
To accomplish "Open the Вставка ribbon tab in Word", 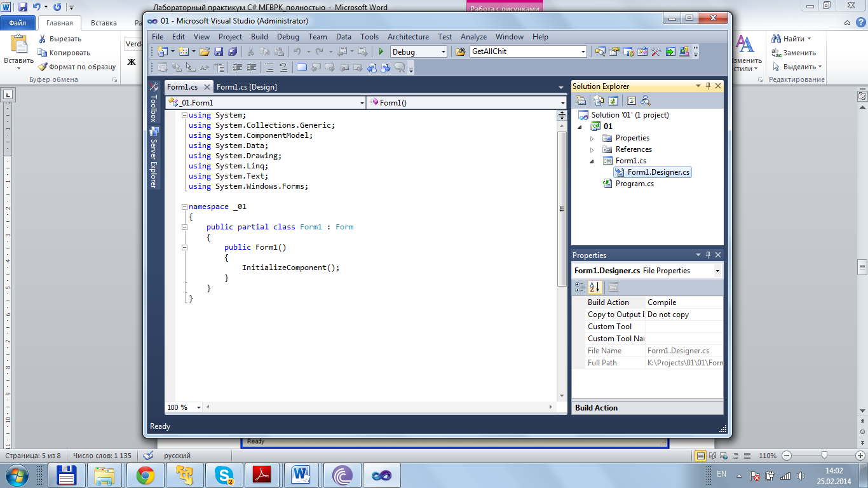I will 104,23.
